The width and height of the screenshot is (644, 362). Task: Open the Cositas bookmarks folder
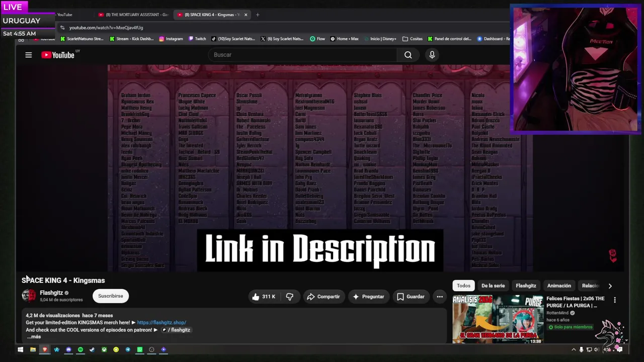pyautogui.click(x=413, y=39)
